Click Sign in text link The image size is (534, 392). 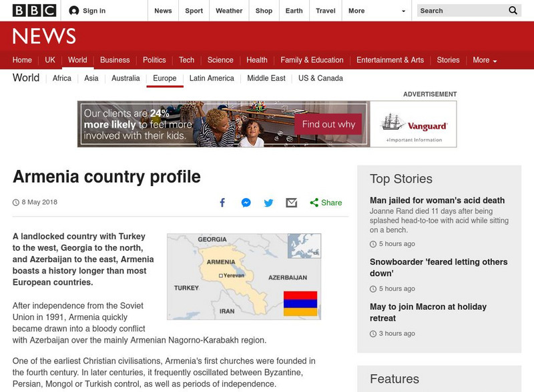coord(94,11)
